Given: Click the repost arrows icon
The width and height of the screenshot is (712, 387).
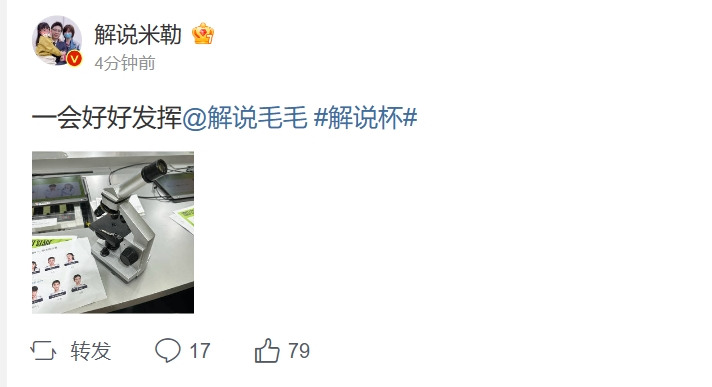Looking at the screenshot, I should point(43,351).
